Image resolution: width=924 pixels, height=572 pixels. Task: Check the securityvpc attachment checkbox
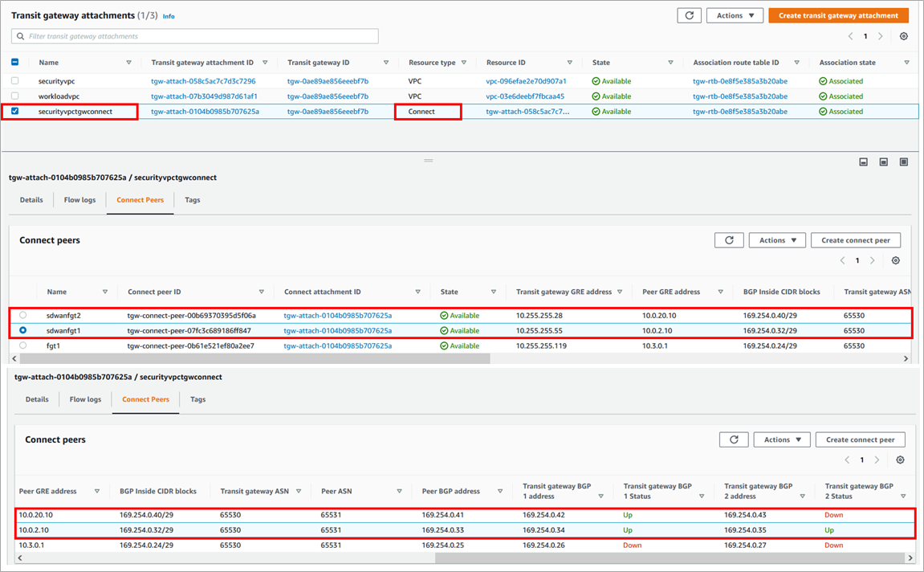pyautogui.click(x=15, y=81)
